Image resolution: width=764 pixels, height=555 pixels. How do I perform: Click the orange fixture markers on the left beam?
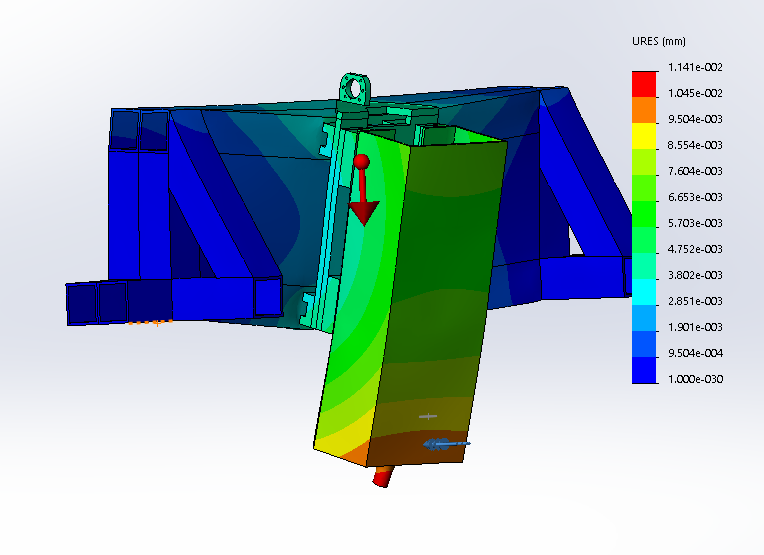[150, 322]
